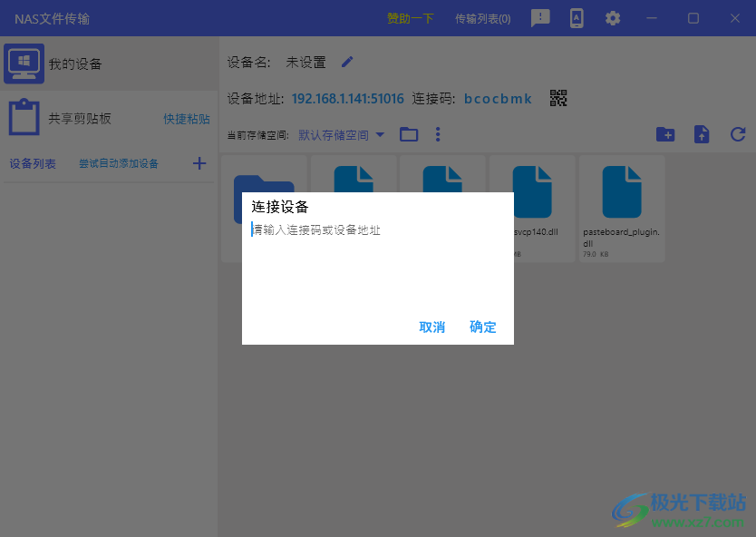
Task: Confirm connection with 确定 button
Action: pyautogui.click(x=483, y=327)
